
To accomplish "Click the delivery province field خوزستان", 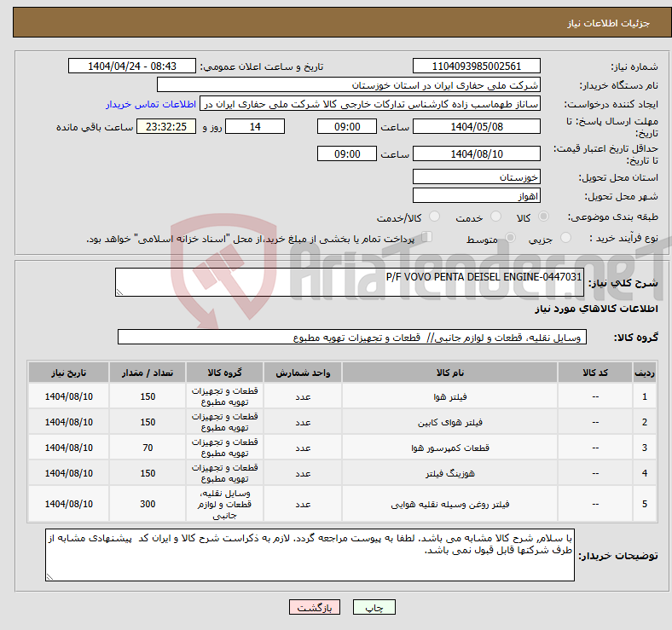I will [x=476, y=176].
